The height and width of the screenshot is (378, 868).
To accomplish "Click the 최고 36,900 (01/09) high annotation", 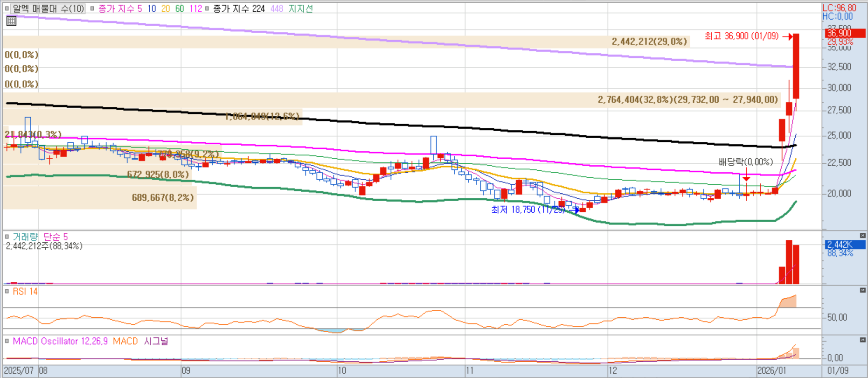I will pos(742,36).
